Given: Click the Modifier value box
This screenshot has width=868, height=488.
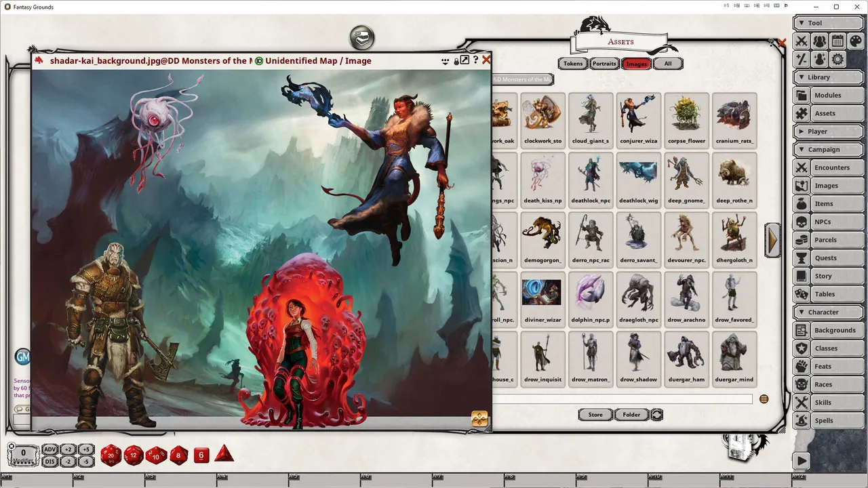Looking at the screenshot, I should (23, 455).
